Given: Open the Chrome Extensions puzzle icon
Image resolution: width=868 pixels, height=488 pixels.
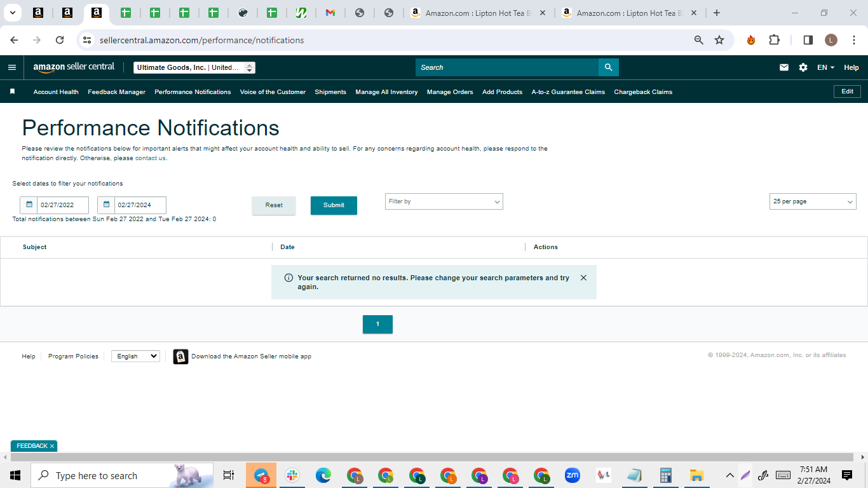Looking at the screenshot, I should click(774, 40).
